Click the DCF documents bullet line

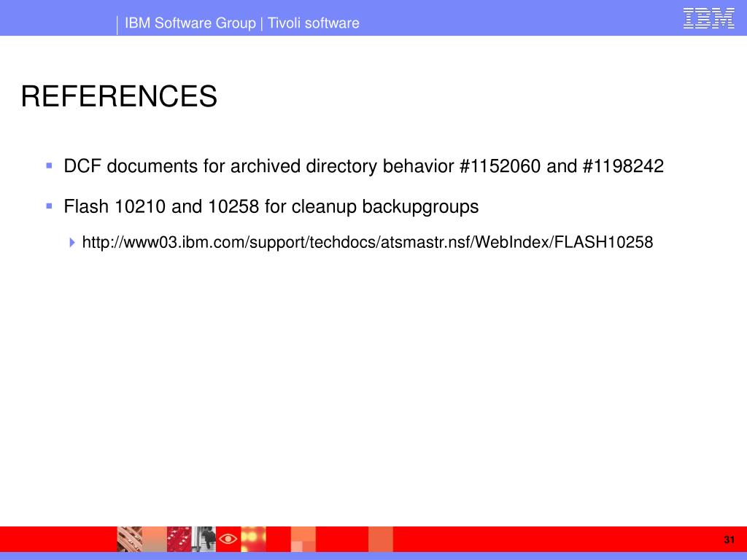363,166
